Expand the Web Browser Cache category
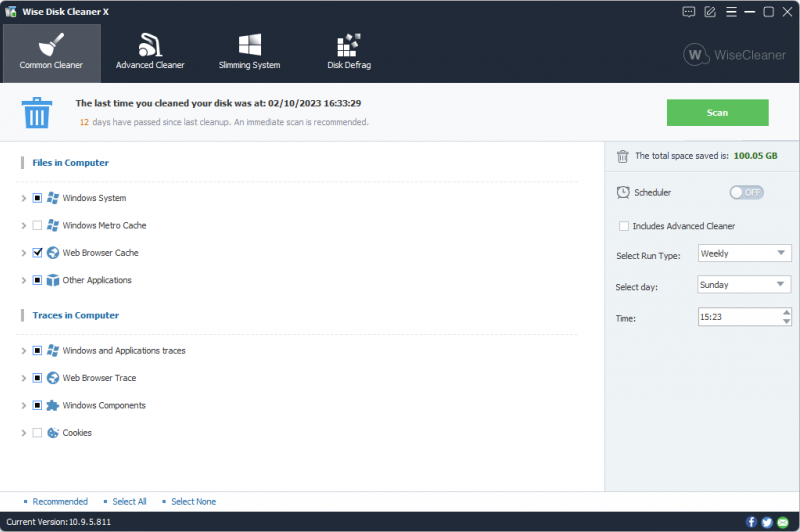Viewport: 800px width, 532px height. point(23,253)
